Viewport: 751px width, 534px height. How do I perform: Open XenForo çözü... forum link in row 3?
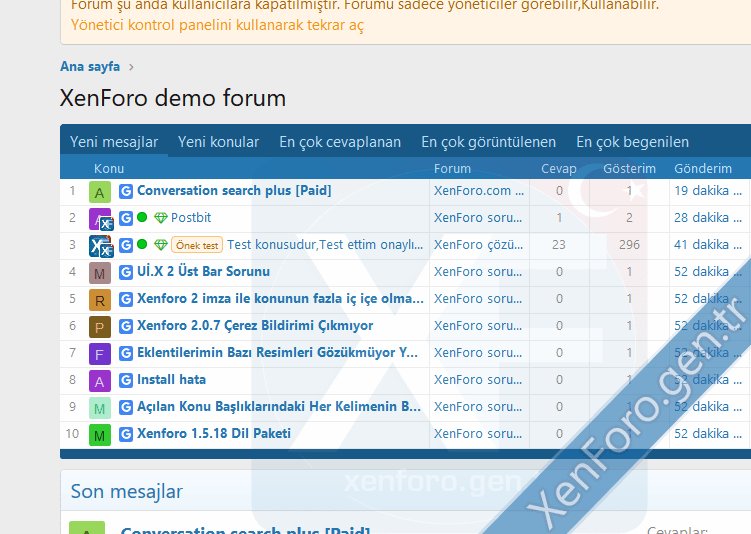tap(478, 245)
